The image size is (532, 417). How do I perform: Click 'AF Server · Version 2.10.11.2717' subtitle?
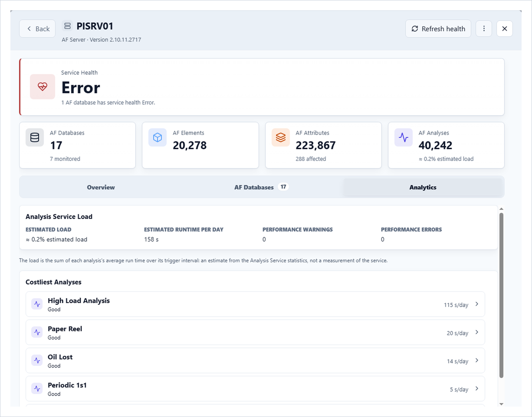(x=102, y=39)
